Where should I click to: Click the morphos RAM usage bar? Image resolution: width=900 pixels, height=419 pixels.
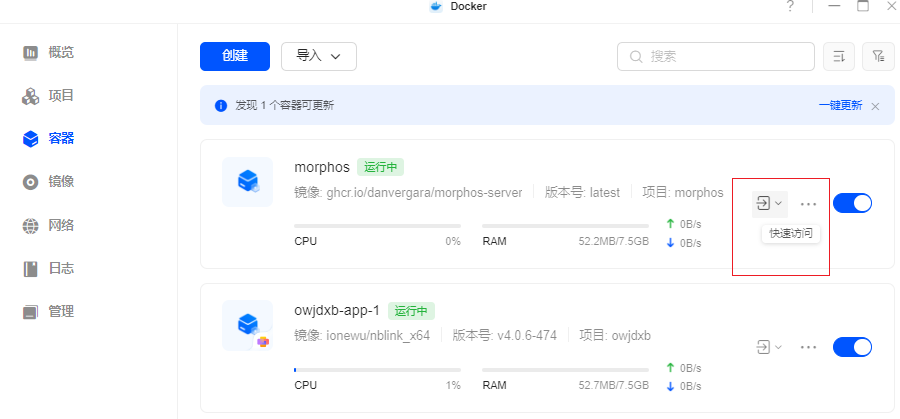tap(565, 226)
